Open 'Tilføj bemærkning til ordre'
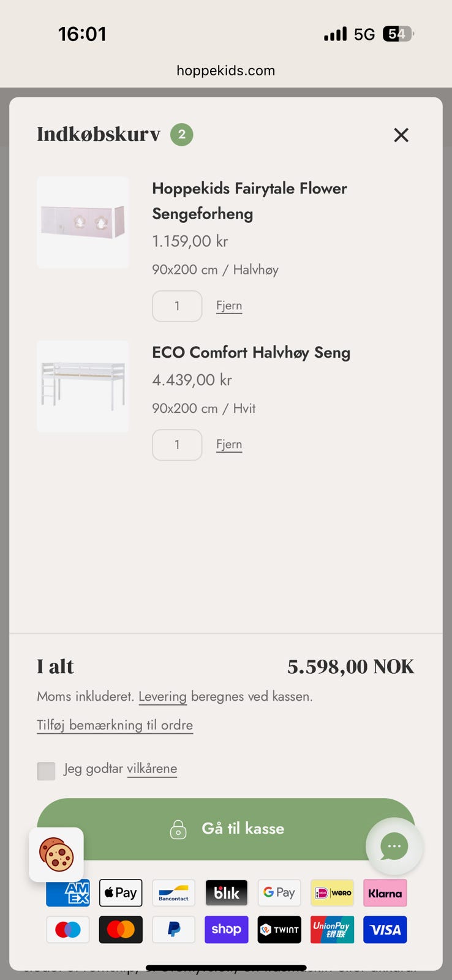This screenshot has height=980, width=452. coord(115,725)
